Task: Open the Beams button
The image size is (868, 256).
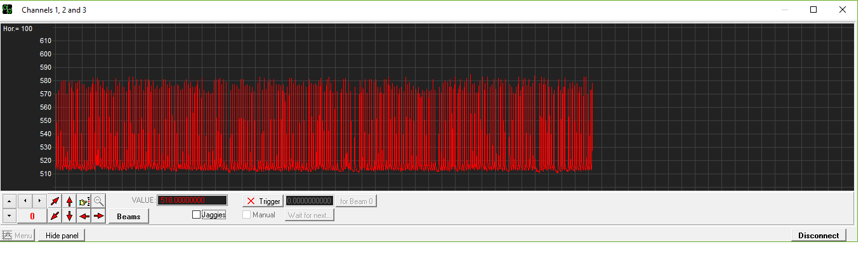Action: (129, 216)
